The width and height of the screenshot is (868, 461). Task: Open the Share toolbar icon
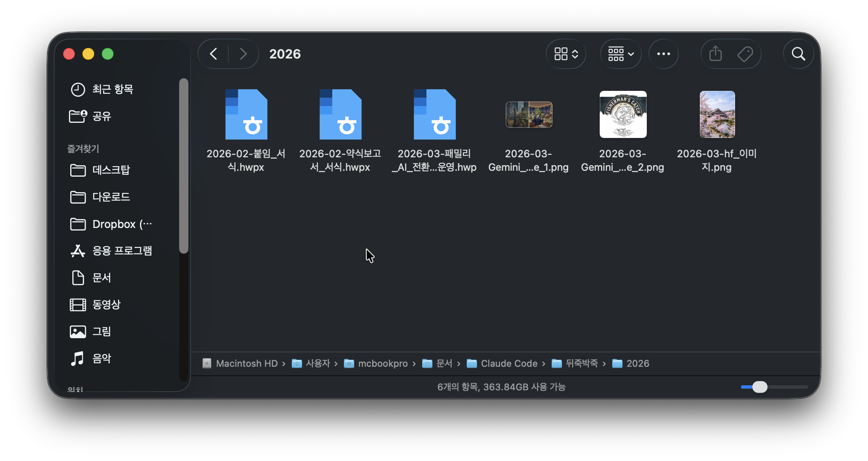tap(715, 54)
